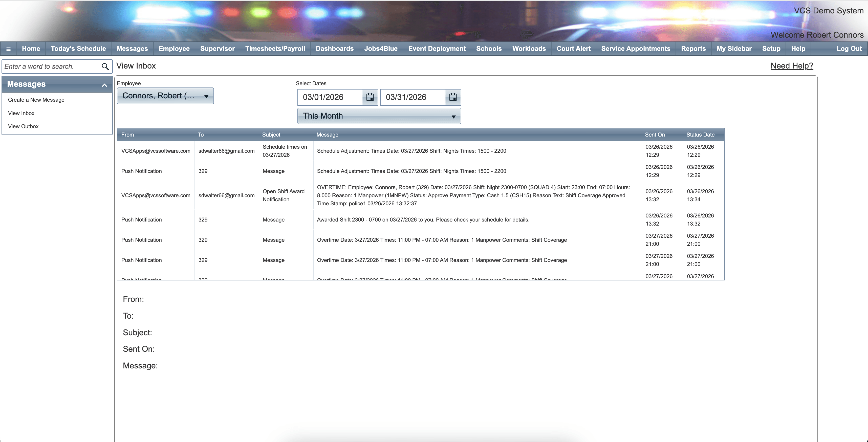Viewport: 868px width, 442px height.
Task: Sort by Sent On column header
Action: [x=655, y=135]
